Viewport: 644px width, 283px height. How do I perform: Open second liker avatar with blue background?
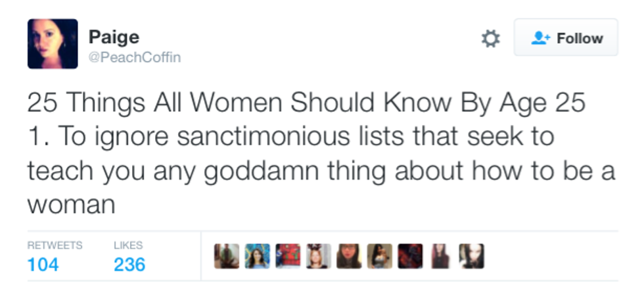coord(257,256)
